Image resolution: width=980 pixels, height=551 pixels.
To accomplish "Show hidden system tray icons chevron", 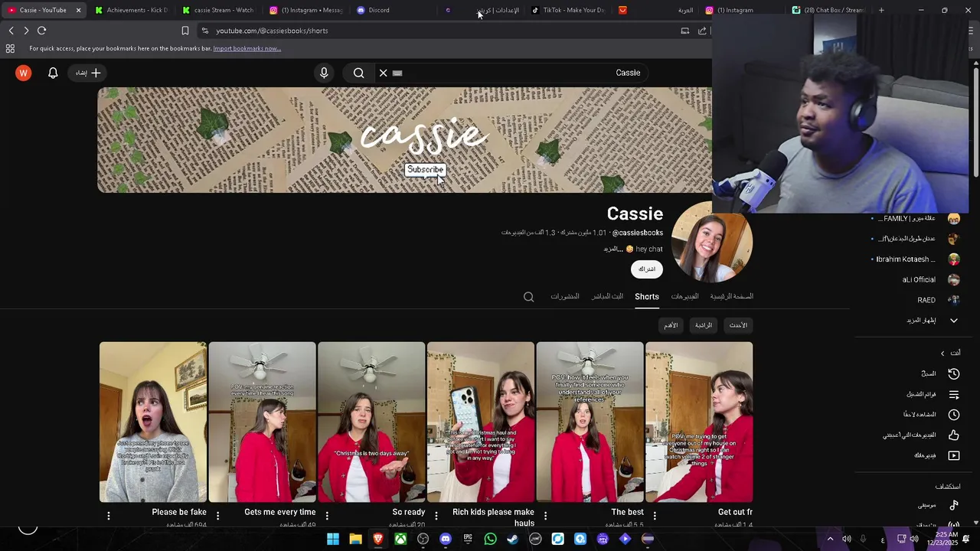I will tap(830, 539).
